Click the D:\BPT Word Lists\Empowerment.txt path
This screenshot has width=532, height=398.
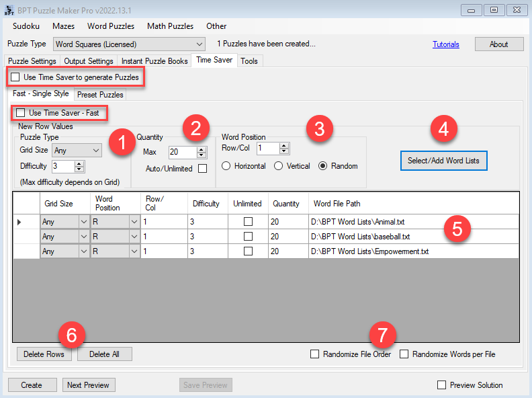pos(370,251)
